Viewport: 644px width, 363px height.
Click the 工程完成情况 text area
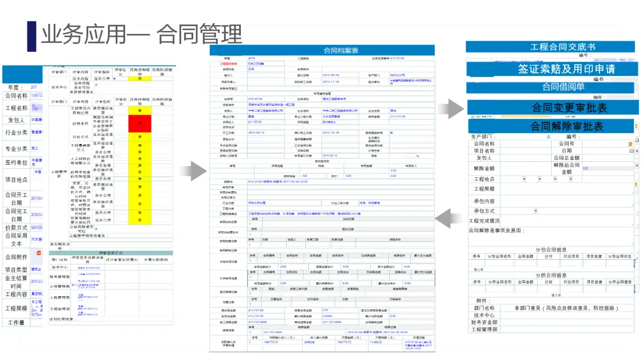567,221
